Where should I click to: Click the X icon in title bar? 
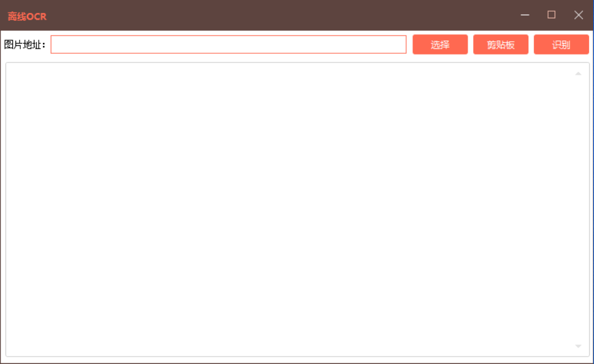click(578, 15)
